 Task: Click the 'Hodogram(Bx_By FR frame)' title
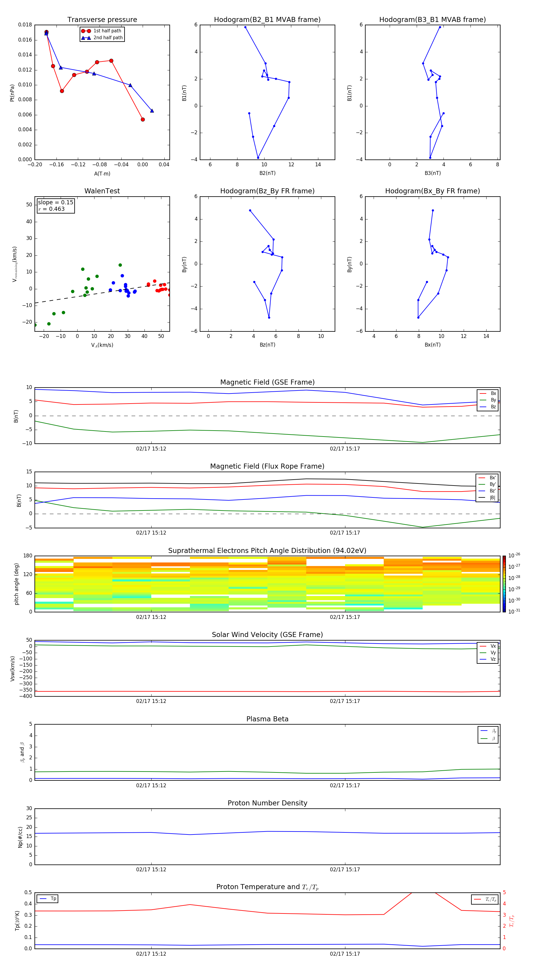pyautogui.click(x=432, y=191)
